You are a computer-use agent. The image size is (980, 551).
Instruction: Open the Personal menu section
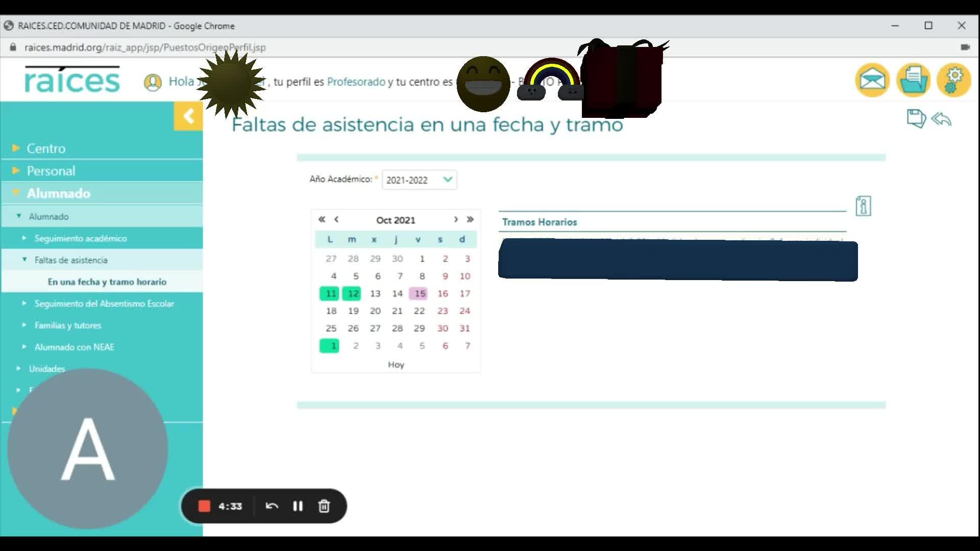point(51,171)
